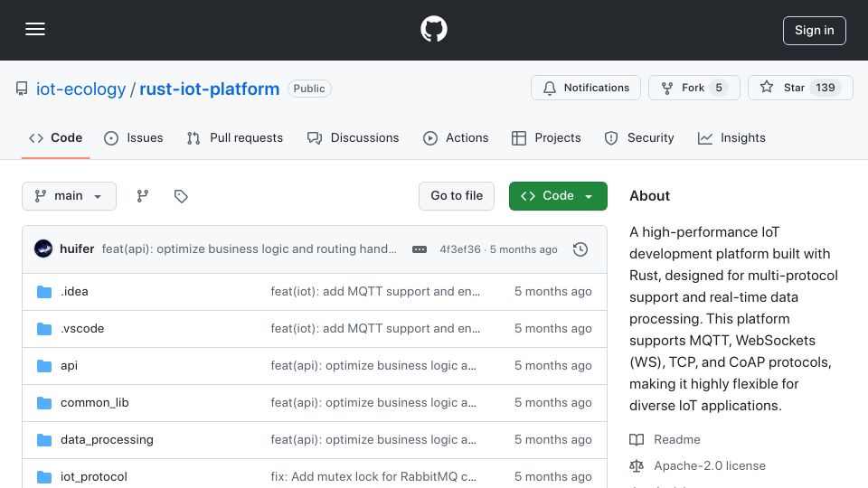Switch to the Issues tab

coord(134,137)
